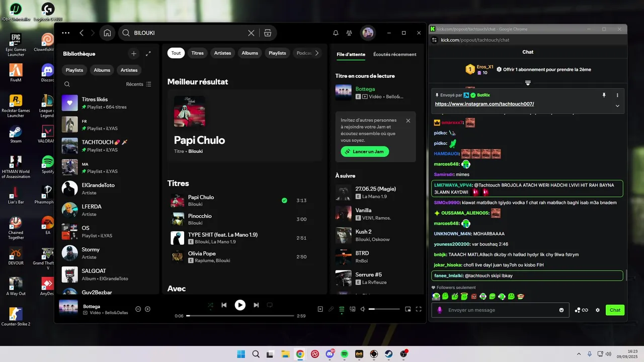Screen dimensions: 644x362
Task: Go back with the left arrow in Spotify
Action: [x=82, y=33]
